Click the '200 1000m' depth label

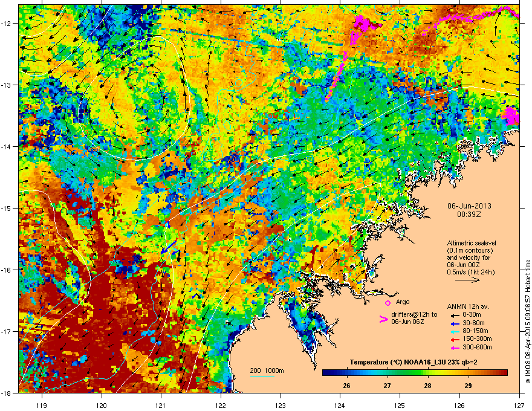point(267,371)
